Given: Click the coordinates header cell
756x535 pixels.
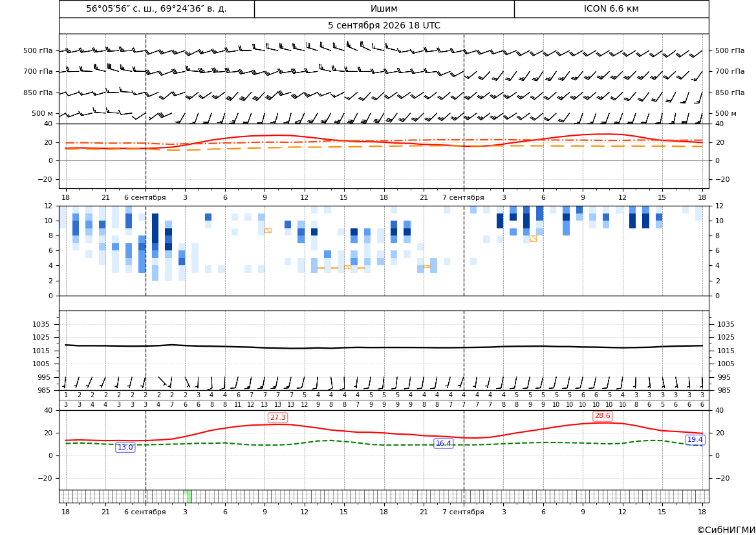Looking at the screenshot, I should (157, 8).
